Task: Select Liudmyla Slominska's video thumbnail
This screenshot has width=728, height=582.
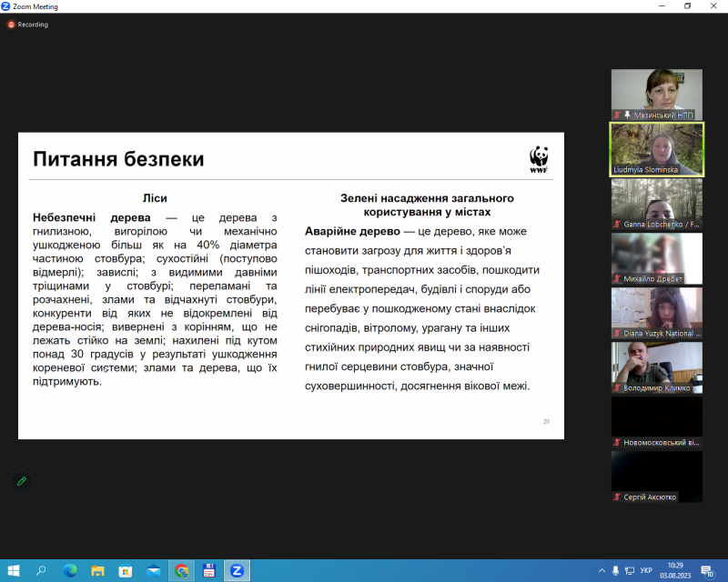Action: pyautogui.click(x=656, y=148)
